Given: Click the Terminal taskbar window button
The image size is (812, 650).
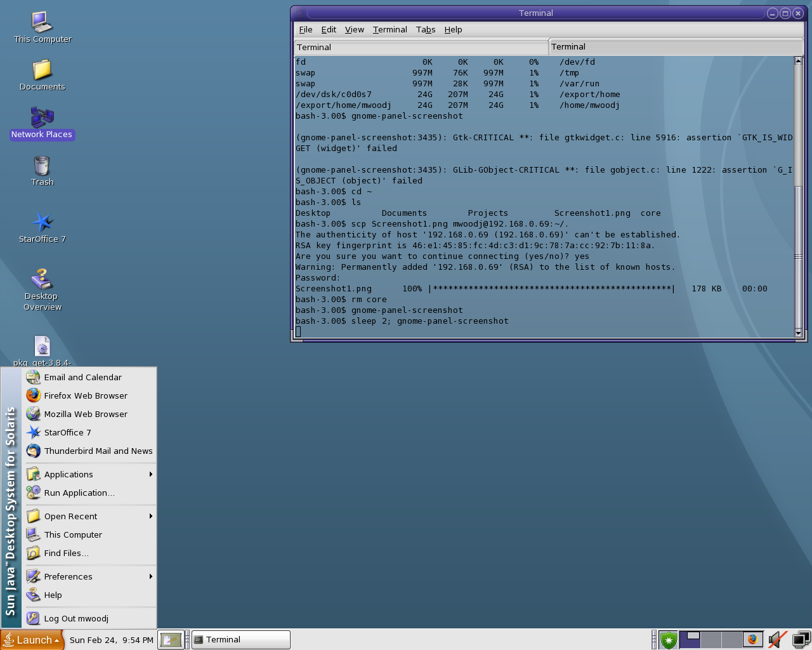Looking at the screenshot, I should coord(241,640).
